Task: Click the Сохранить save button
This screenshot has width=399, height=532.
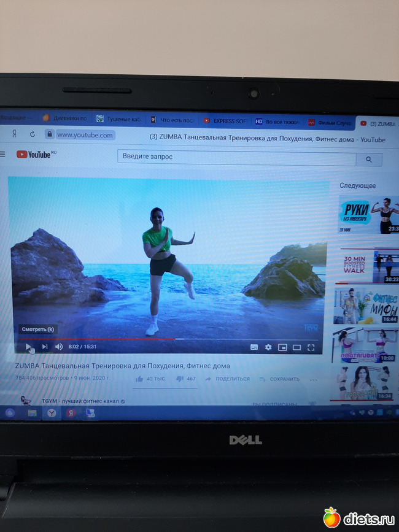Action: [x=279, y=379]
